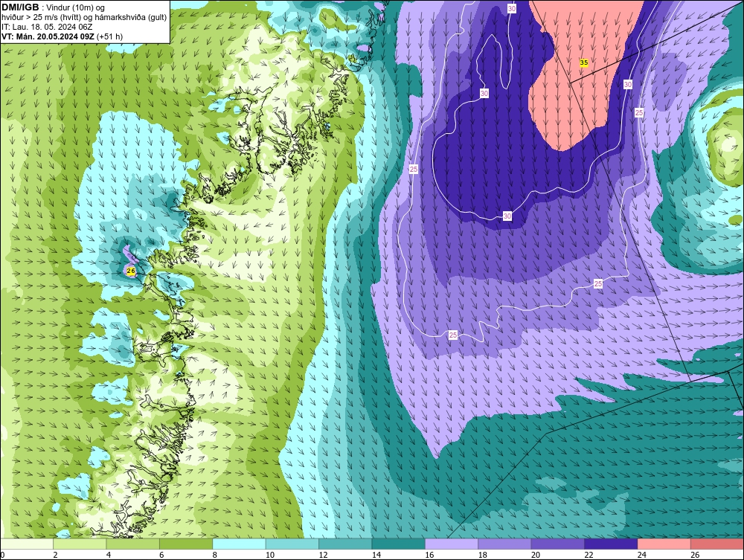Viewport: 744px width, 560px height.
Task: Pick the above-26 m/s red legend swatch
Action: coord(717,544)
